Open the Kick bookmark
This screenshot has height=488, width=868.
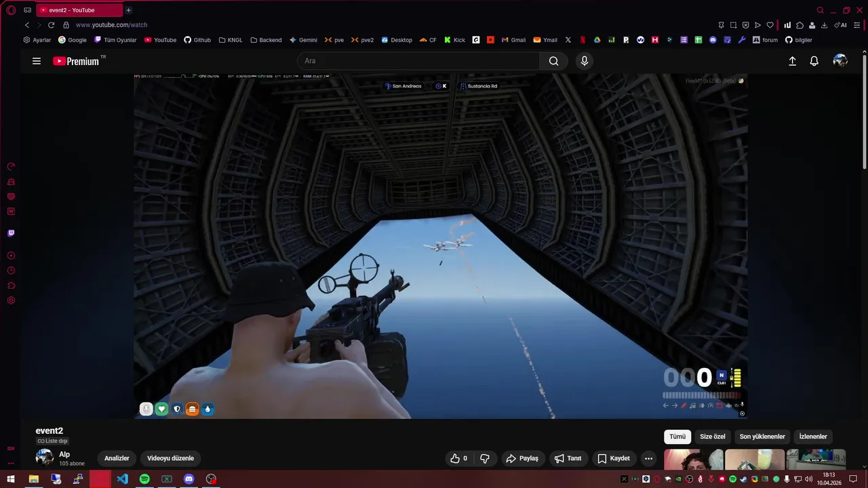point(454,40)
